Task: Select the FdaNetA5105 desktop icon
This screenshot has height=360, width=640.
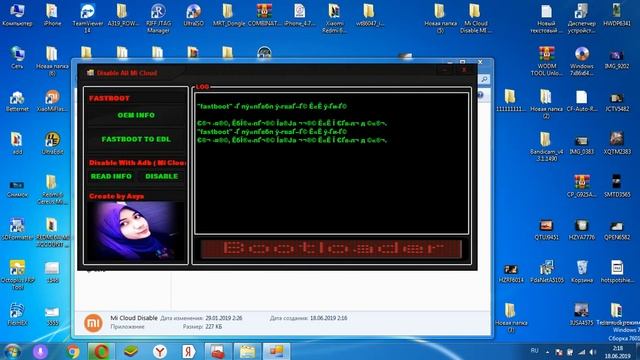Action: click(547, 271)
